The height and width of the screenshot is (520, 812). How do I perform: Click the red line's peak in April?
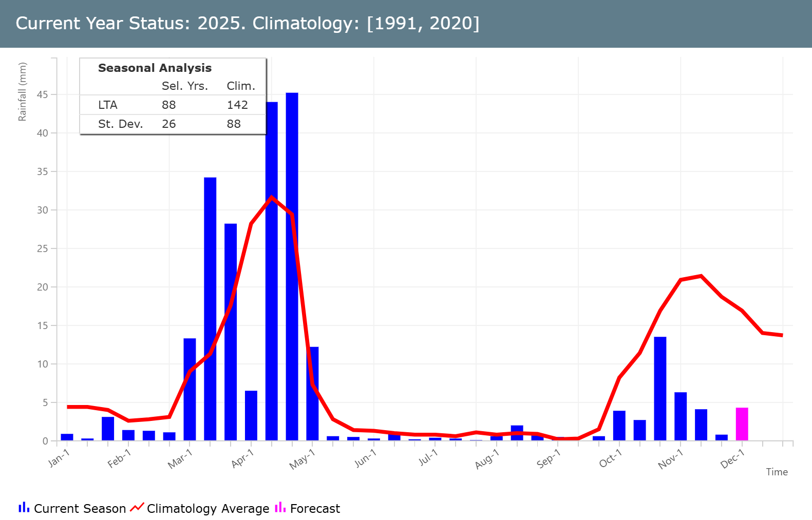coord(271,197)
